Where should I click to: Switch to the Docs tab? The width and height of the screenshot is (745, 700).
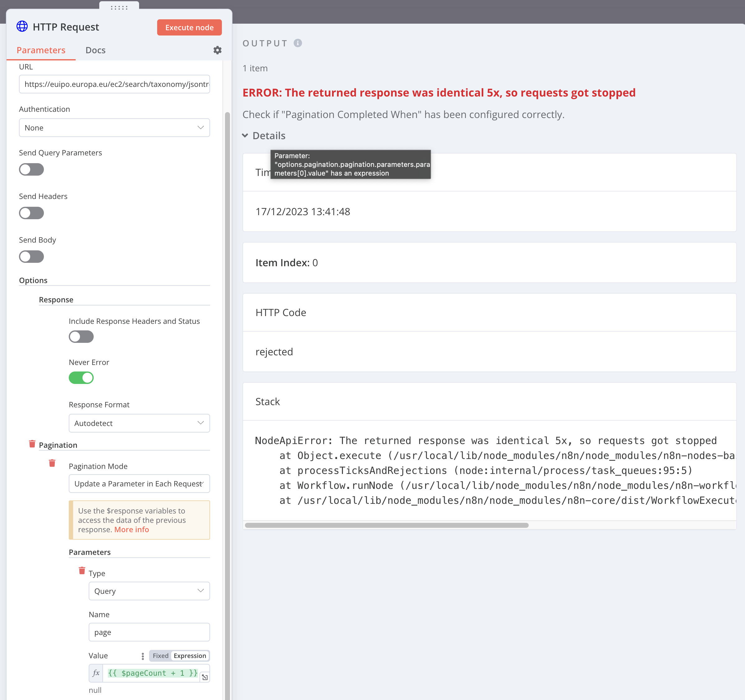tap(95, 50)
